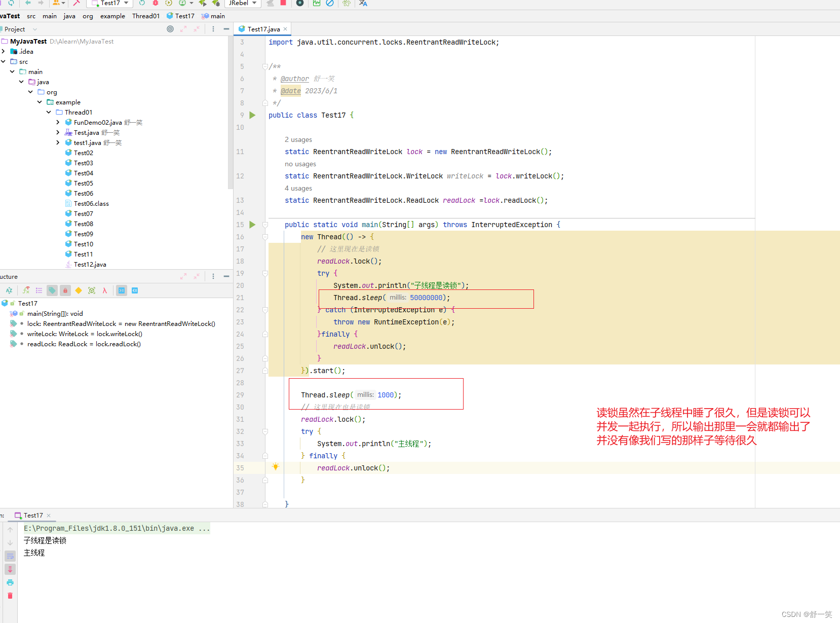
Task: Click Project panel options three-dot icon
Action: tap(213, 29)
